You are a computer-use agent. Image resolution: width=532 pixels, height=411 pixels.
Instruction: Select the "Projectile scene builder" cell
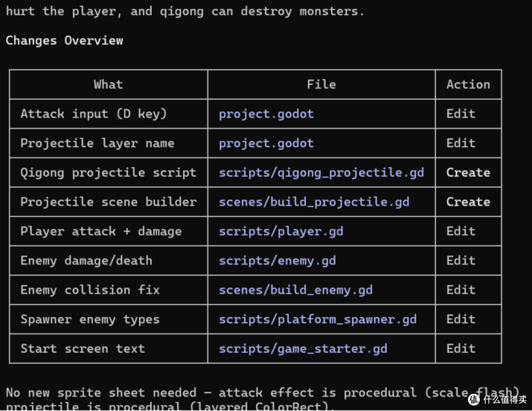tap(108, 202)
